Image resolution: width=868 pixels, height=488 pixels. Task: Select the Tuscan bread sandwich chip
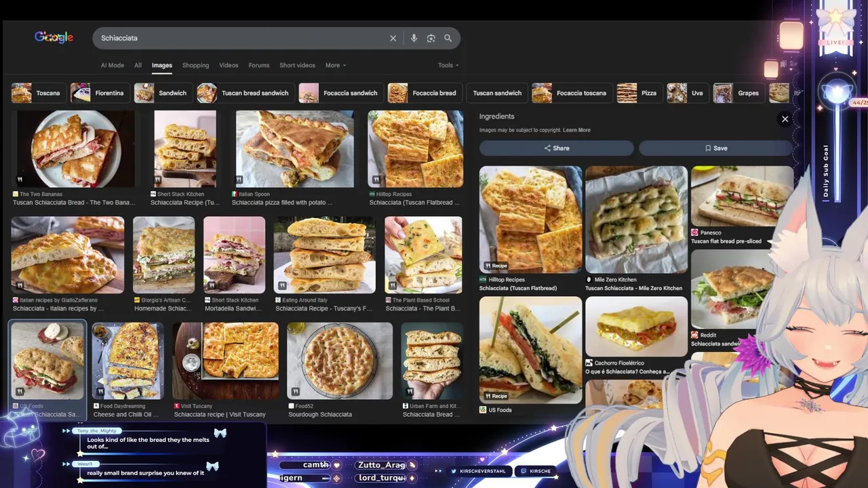point(245,93)
